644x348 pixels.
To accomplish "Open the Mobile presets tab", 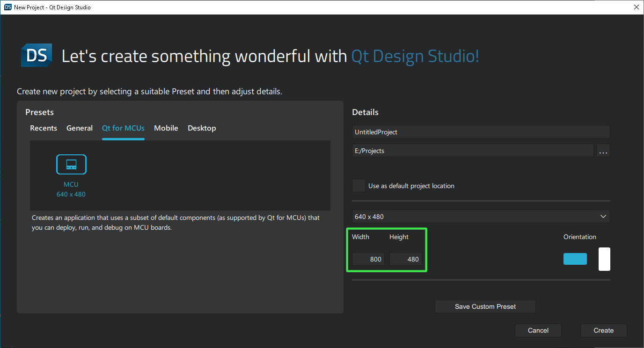I will tap(166, 128).
